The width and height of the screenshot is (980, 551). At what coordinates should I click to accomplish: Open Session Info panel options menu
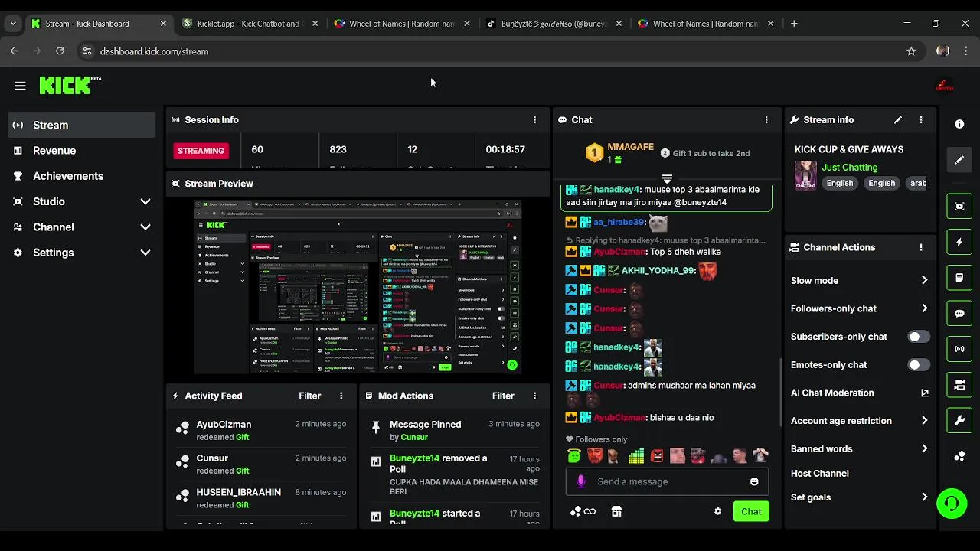534,120
